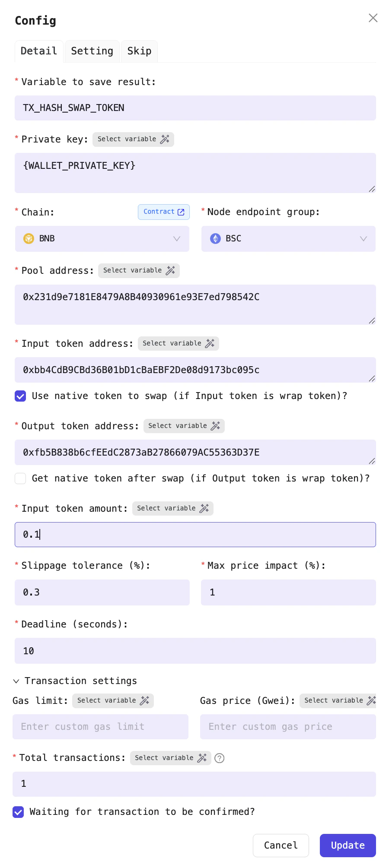The image size is (389, 868).
Task: Switch to the Skip tab
Action: tap(139, 51)
